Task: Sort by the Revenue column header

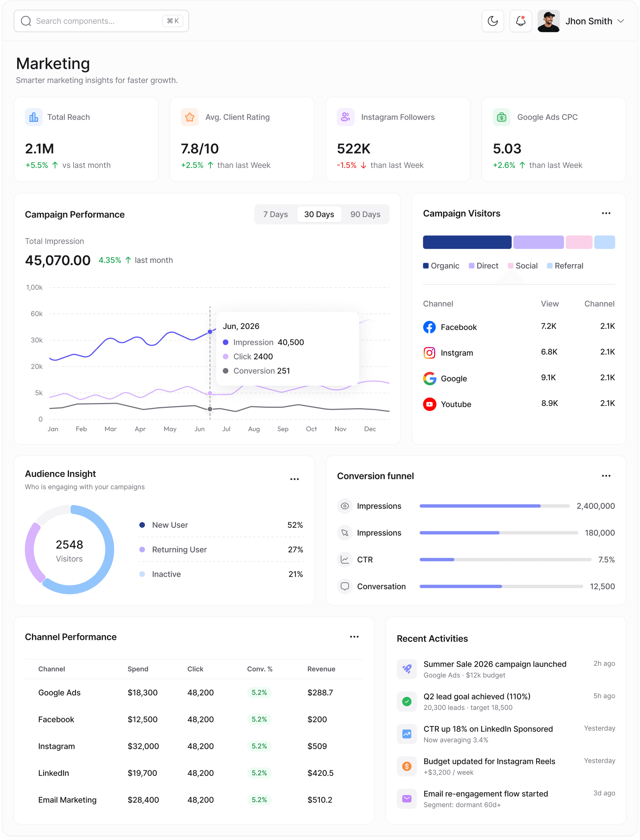Action: click(321, 669)
